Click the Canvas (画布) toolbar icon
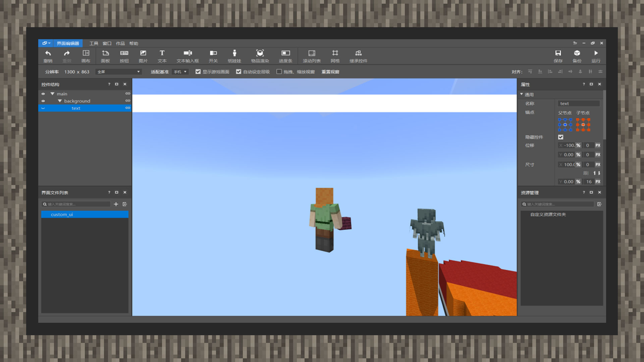Image resolution: width=644 pixels, height=362 pixels. click(86, 56)
